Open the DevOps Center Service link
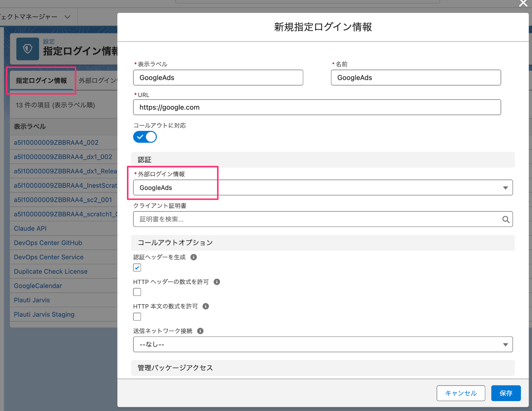This screenshot has height=411, width=532. click(49, 257)
